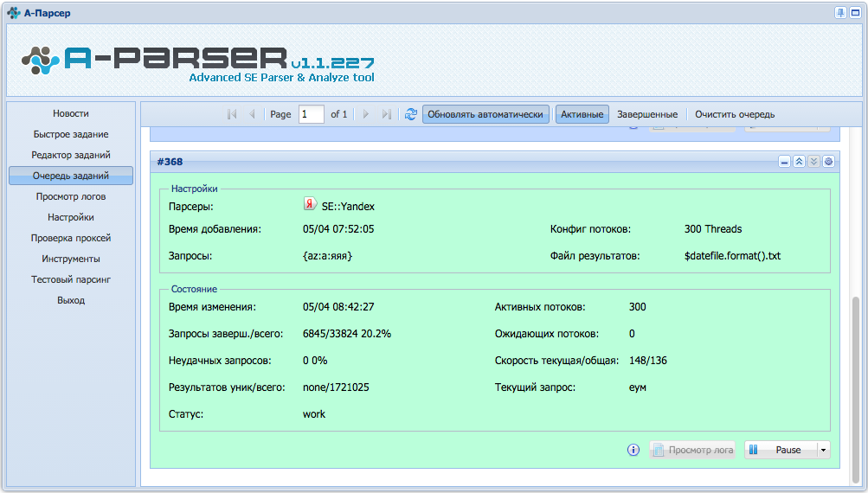
Task: Click the speed value 148/136
Action: tap(647, 361)
